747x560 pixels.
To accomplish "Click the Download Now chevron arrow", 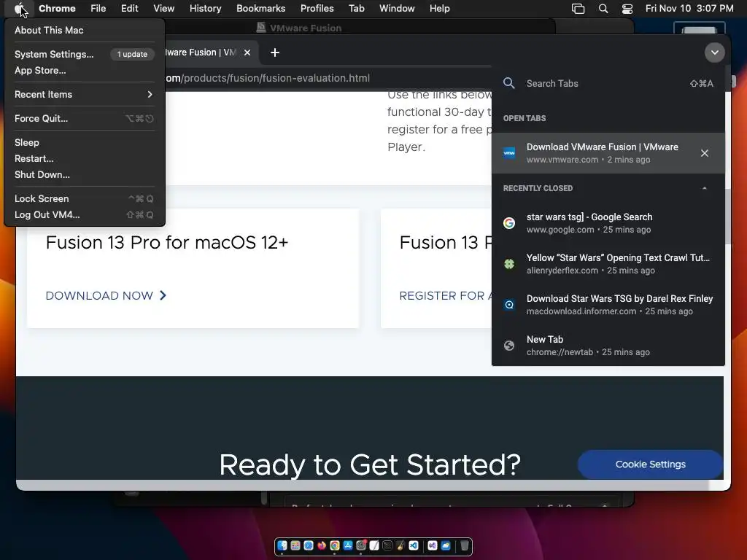I will coord(163,295).
